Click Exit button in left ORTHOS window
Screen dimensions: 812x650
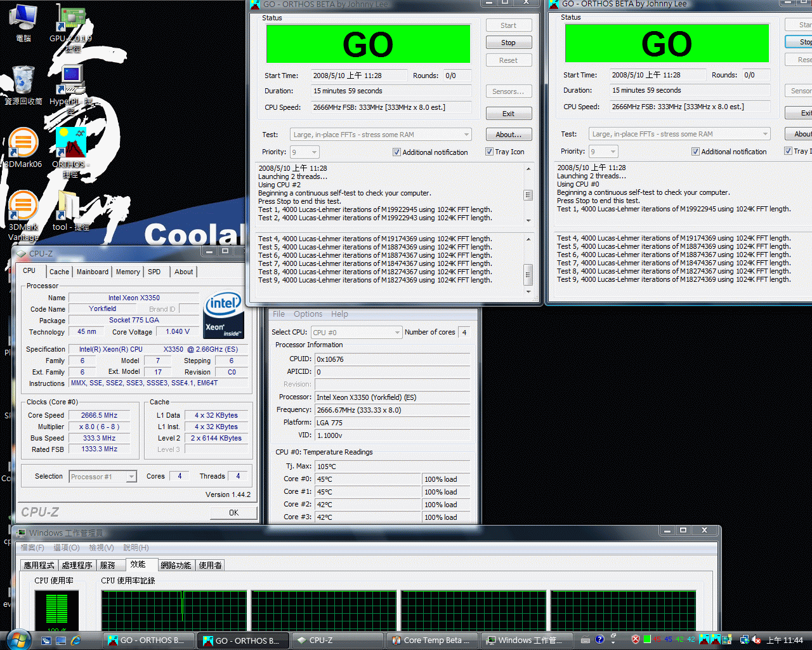509,114
